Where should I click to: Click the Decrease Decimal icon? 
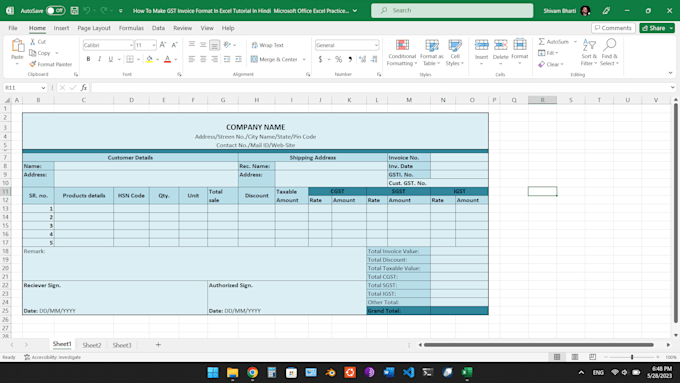coord(374,59)
